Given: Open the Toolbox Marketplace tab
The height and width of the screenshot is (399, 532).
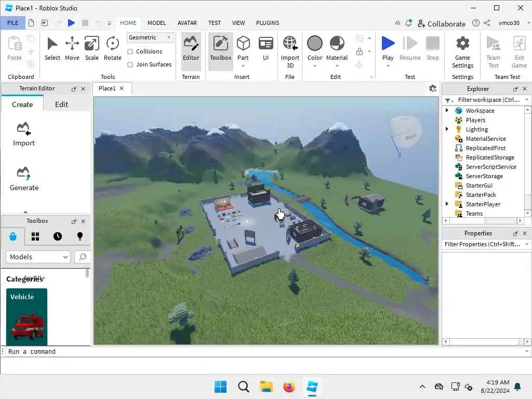Looking at the screenshot, I should (13, 236).
